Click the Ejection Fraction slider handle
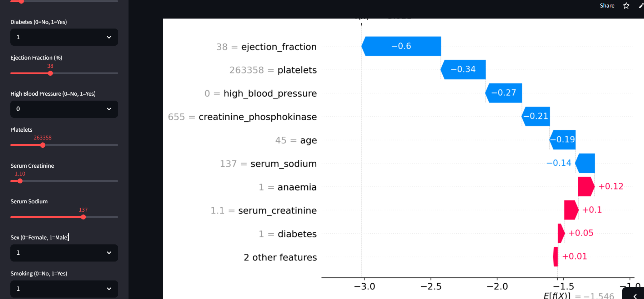Image resolution: width=644 pixels, height=299 pixels. tap(50, 73)
